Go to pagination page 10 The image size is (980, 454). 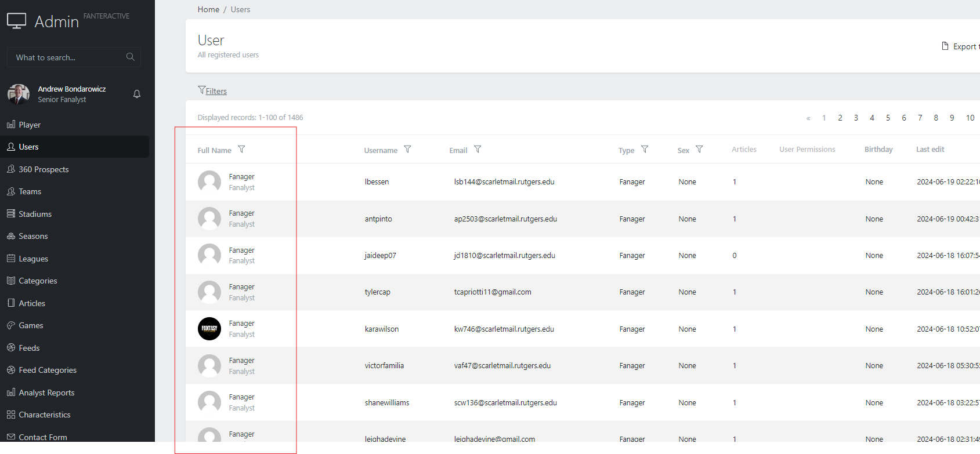[x=970, y=118]
